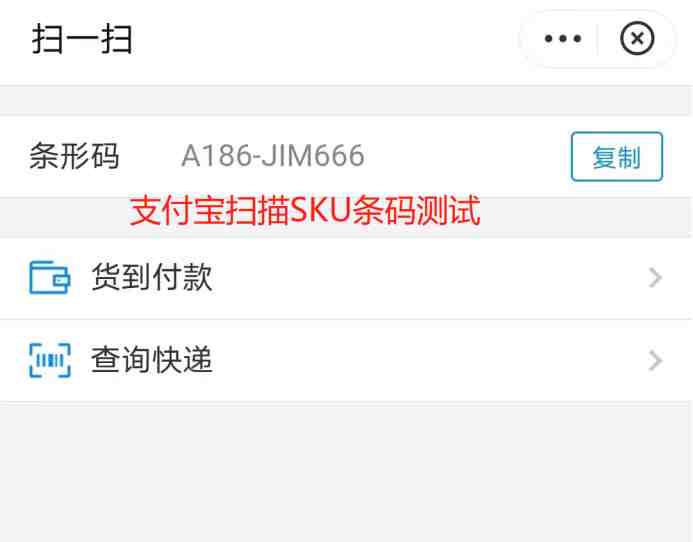Tap the blue wallet icon beside 货到付款
This screenshot has width=693, height=542.
pos(50,277)
